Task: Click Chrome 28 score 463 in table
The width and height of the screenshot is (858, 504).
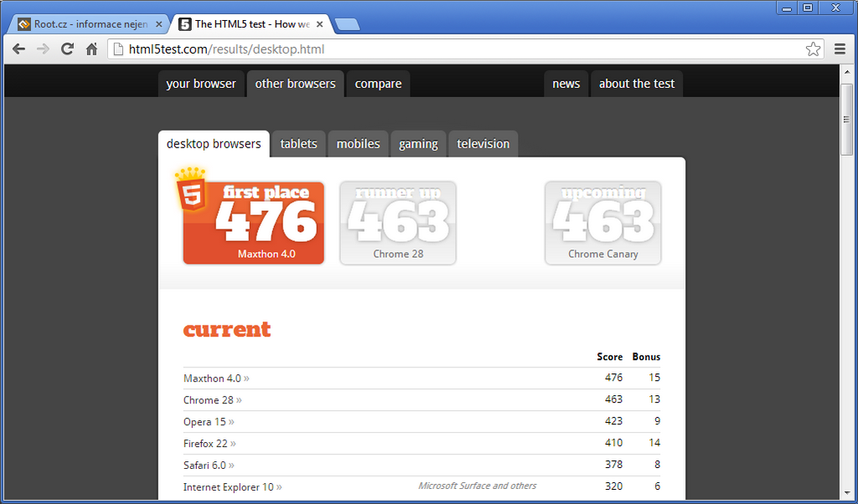Action: tap(614, 399)
